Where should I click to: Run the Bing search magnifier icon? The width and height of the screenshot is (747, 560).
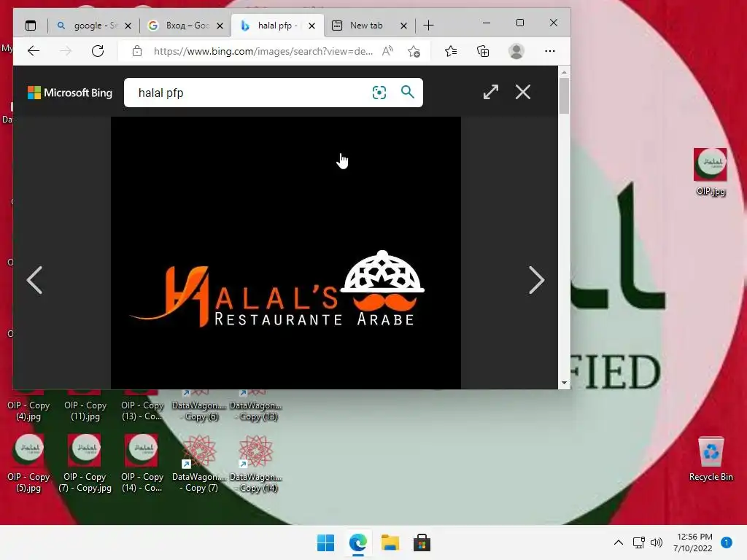pos(407,92)
